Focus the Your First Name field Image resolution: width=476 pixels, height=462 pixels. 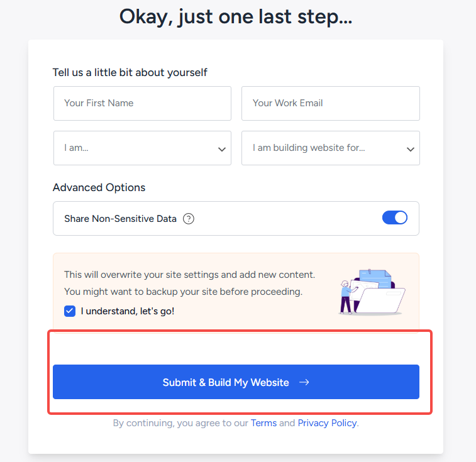tap(142, 103)
